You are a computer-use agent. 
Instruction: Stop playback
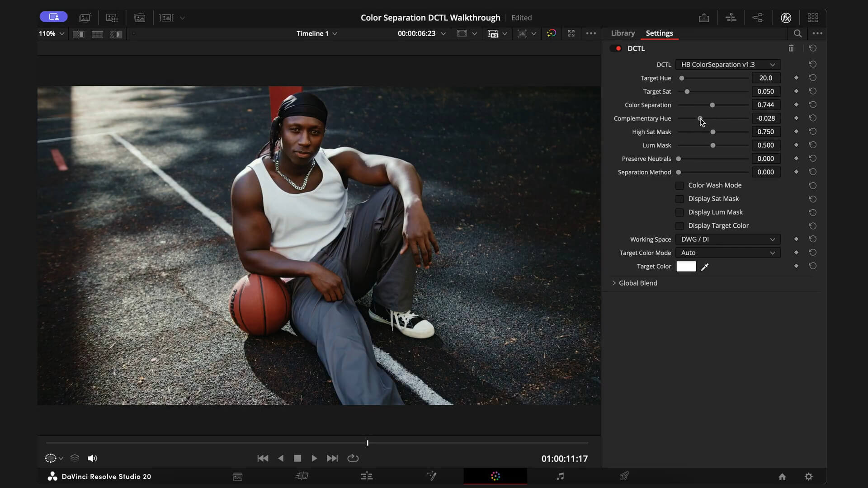(x=297, y=458)
